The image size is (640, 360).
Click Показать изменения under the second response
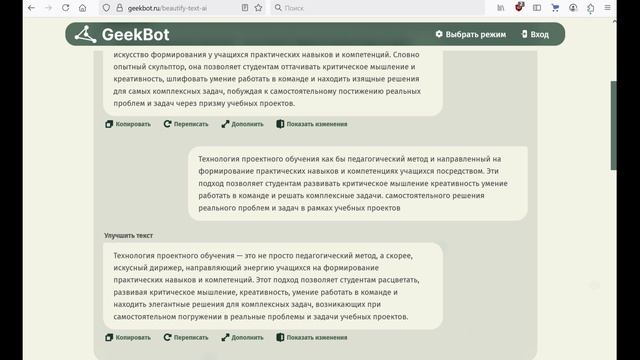(312, 338)
